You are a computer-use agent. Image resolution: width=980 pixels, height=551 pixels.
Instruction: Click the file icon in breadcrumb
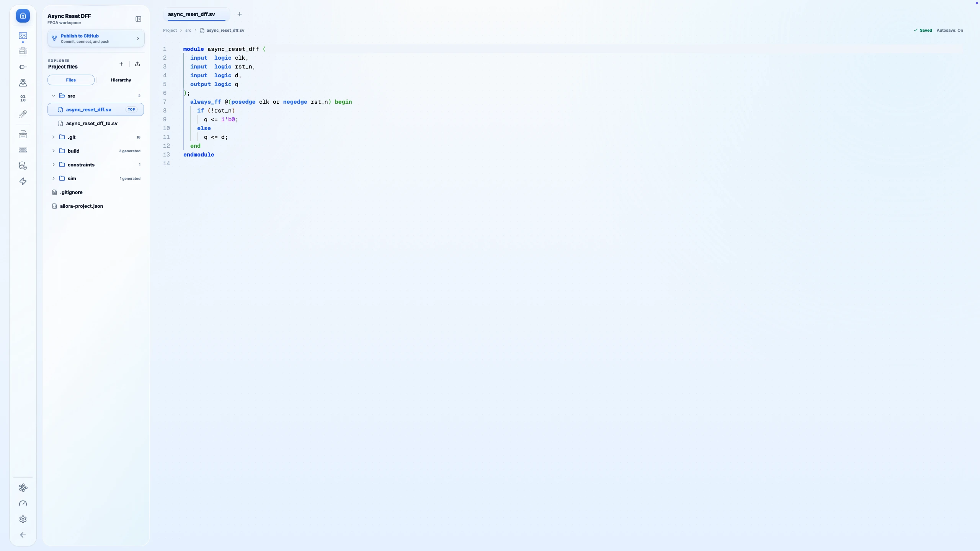[x=202, y=30]
